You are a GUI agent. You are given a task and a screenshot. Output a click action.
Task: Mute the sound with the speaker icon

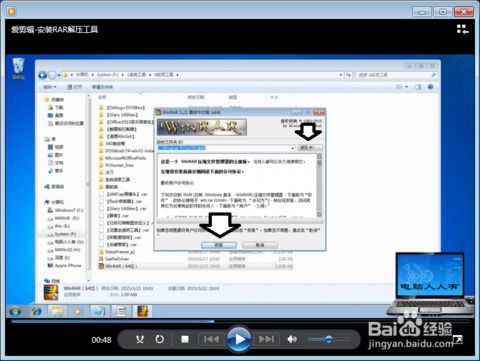292,339
